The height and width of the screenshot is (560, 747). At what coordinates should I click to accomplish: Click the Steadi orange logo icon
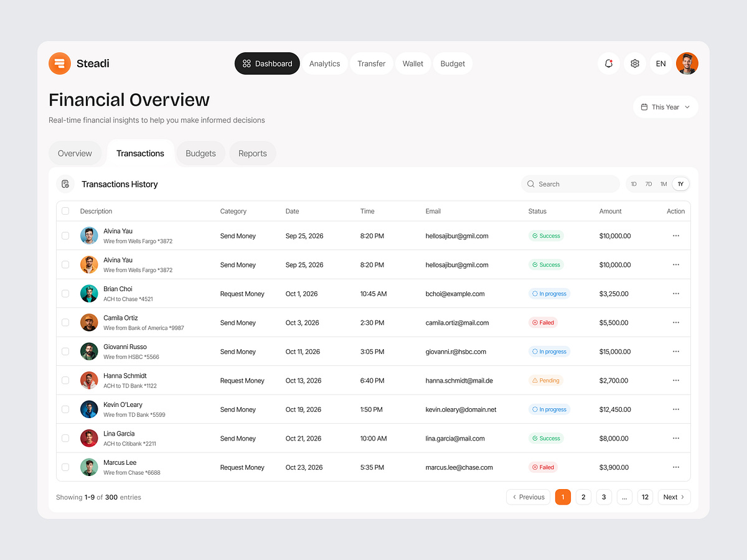(x=60, y=63)
